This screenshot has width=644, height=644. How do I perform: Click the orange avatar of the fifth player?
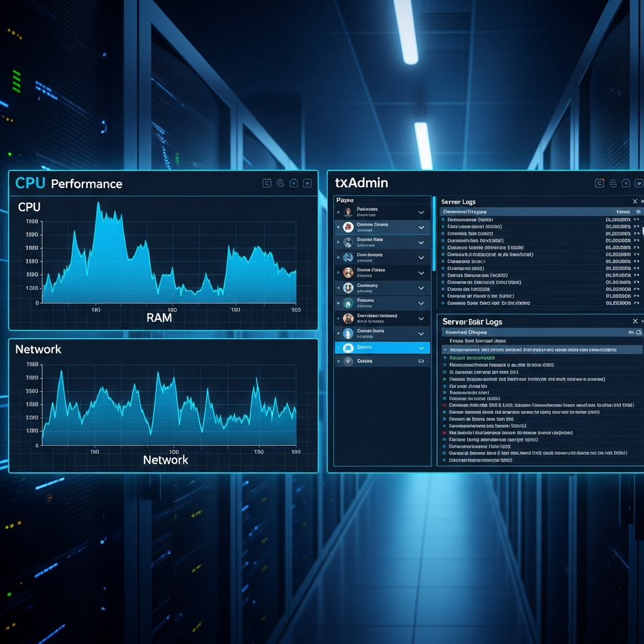[348, 273]
